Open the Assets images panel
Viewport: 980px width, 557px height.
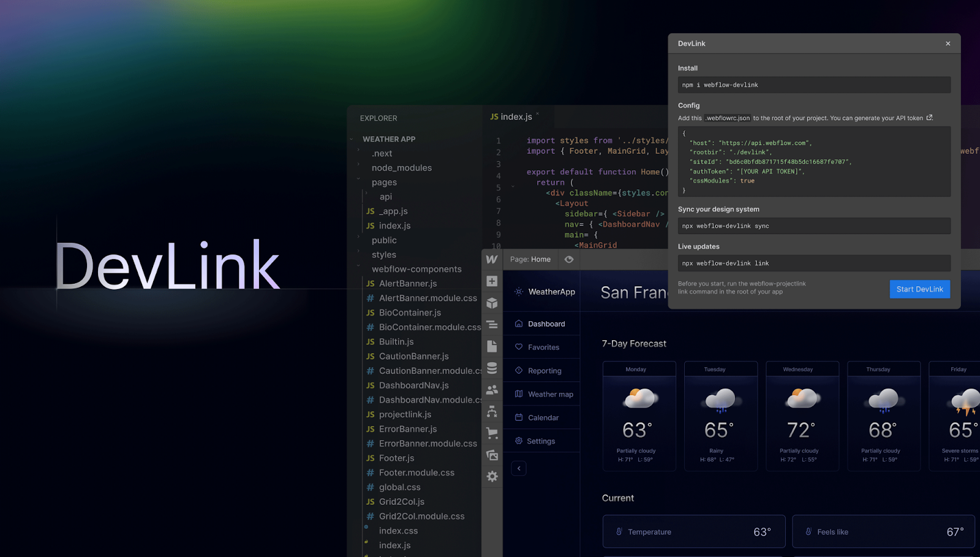(492, 455)
